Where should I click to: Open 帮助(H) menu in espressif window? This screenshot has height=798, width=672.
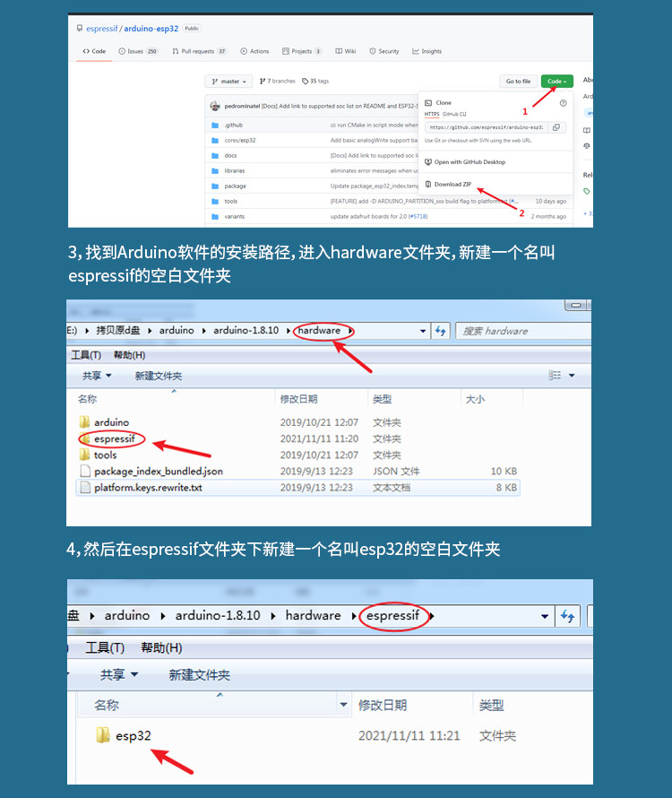tap(161, 648)
